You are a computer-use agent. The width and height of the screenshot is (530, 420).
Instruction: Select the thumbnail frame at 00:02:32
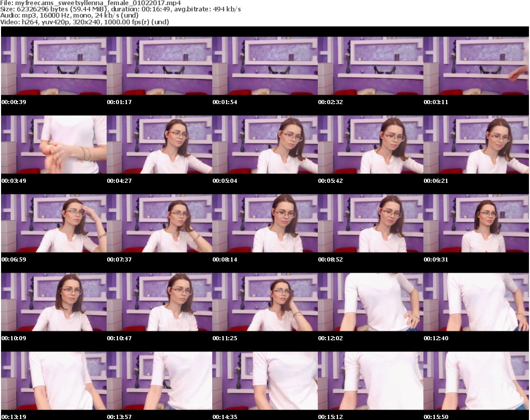click(x=371, y=66)
